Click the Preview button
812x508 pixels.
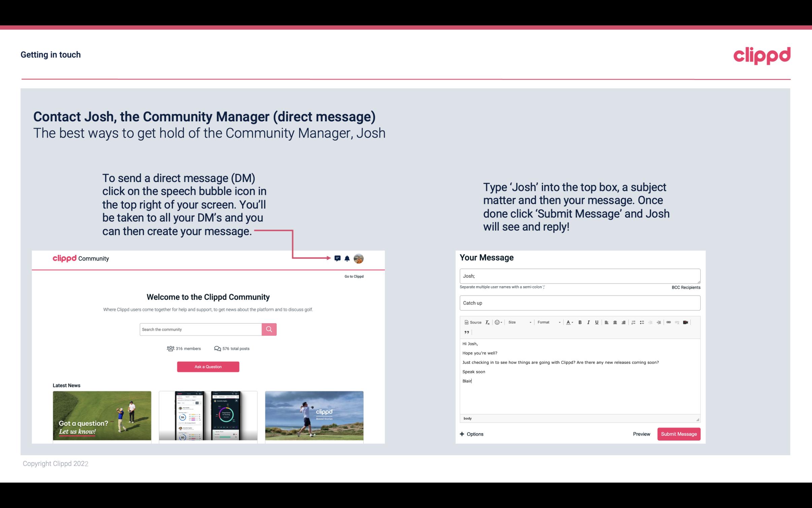pos(641,434)
